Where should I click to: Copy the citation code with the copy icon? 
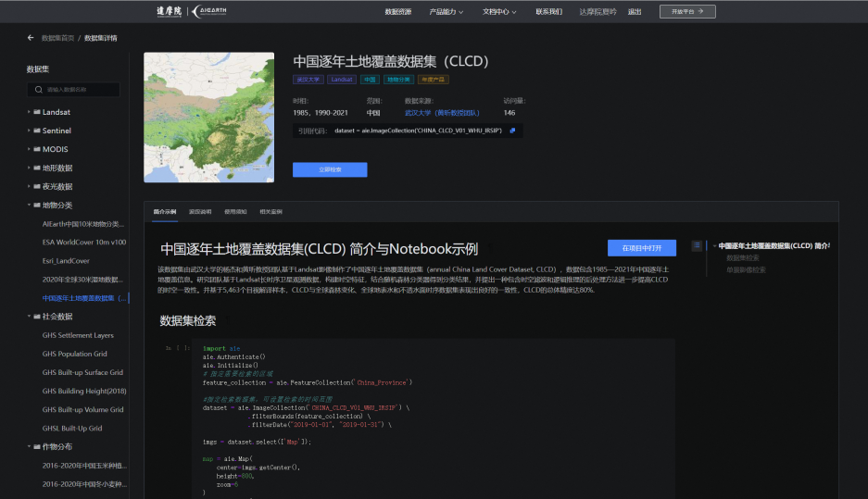point(512,131)
